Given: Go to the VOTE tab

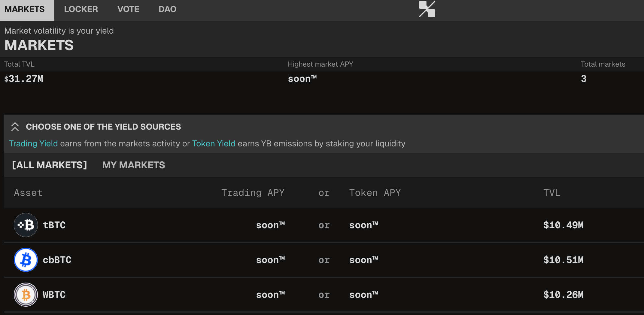Looking at the screenshot, I should pyautogui.click(x=128, y=9).
